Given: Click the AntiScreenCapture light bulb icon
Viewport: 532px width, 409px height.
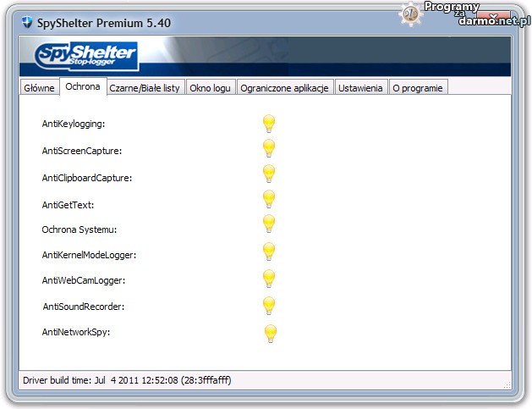Looking at the screenshot, I should coord(268,149).
